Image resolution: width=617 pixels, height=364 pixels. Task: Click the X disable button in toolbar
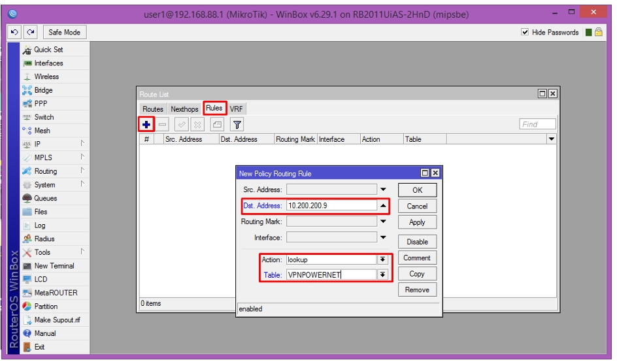(197, 125)
